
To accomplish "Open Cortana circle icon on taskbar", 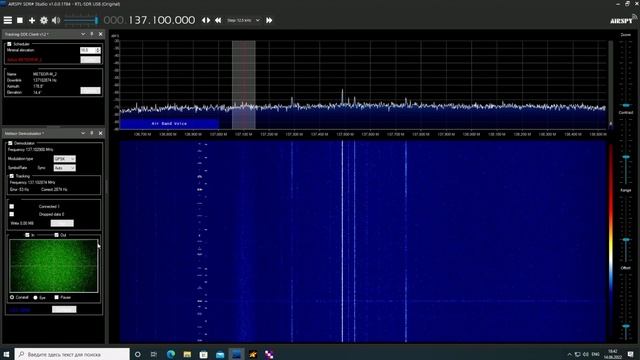I will click(138, 354).
